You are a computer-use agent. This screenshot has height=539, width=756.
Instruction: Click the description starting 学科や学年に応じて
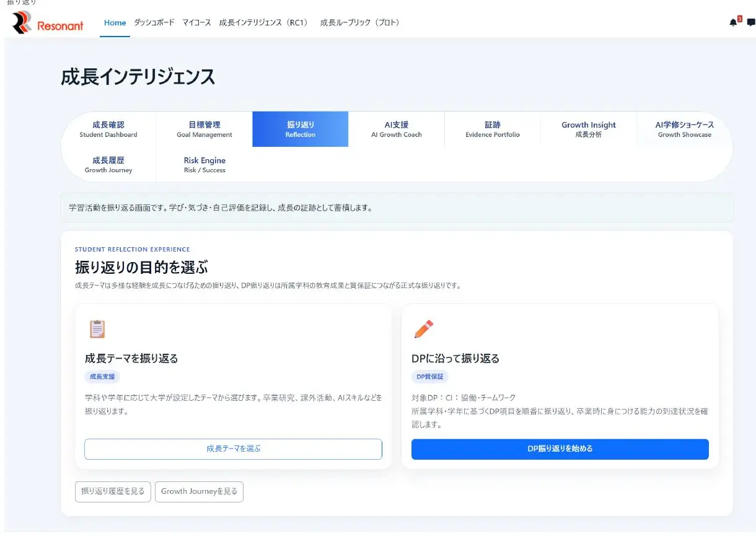click(234, 404)
